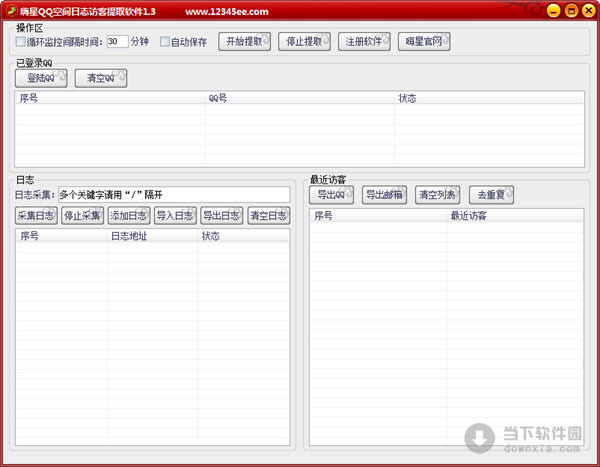Select the 状态 header in logged-in QQ table
This screenshot has width=600, height=467.
pyautogui.click(x=489, y=98)
